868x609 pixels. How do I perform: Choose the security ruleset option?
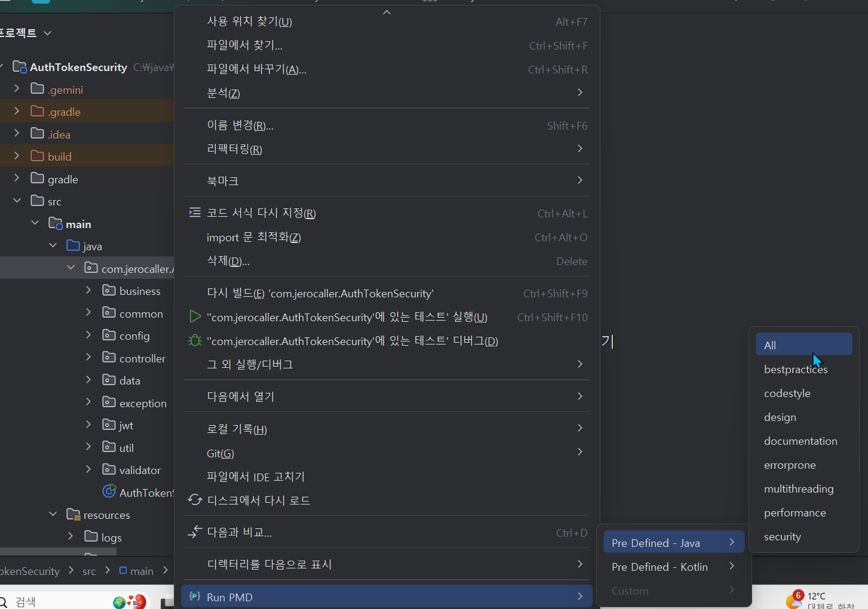783,536
